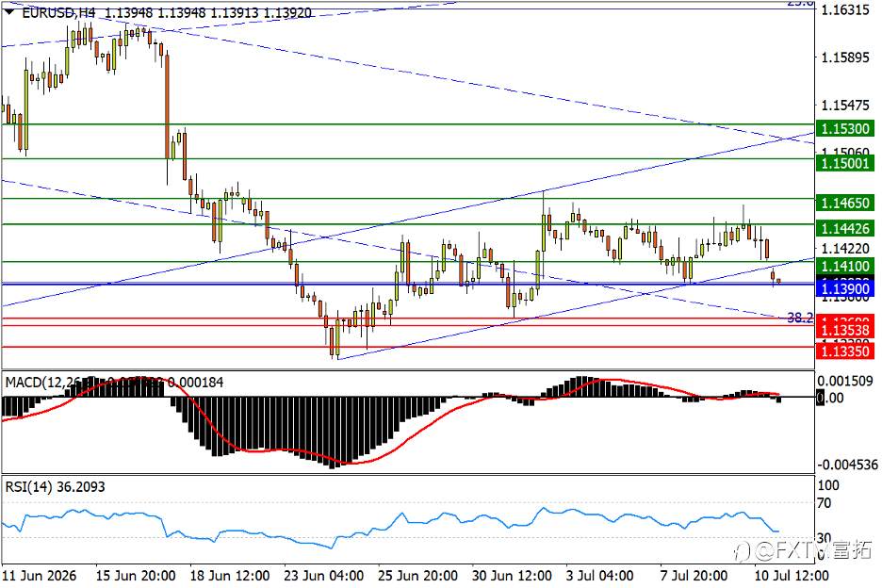The height and width of the screenshot is (588, 882).
Task: Click the -0.004536 MACD scale value
Action: tap(848, 465)
